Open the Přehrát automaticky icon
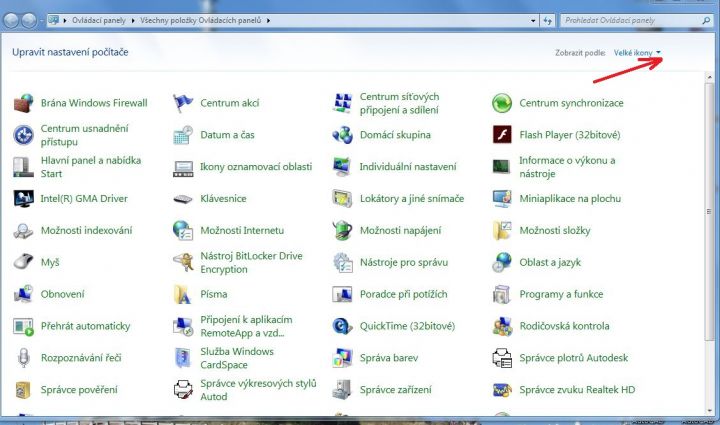The image size is (720, 425). coord(23,326)
